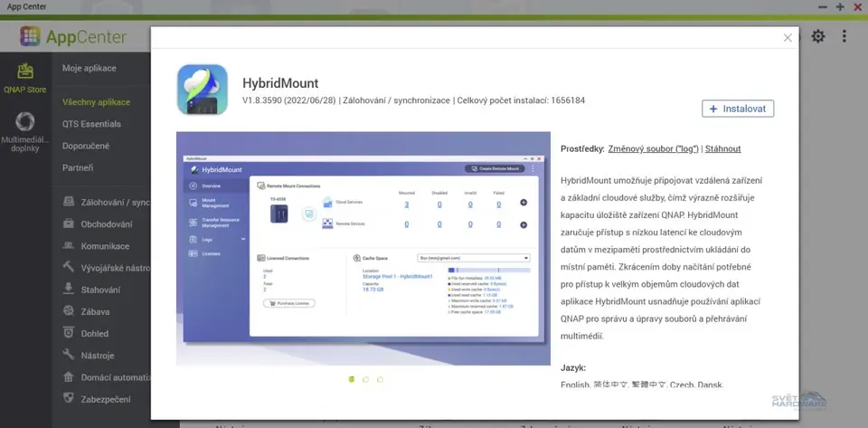Show the first screenshot carousel dot

(x=351, y=379)
